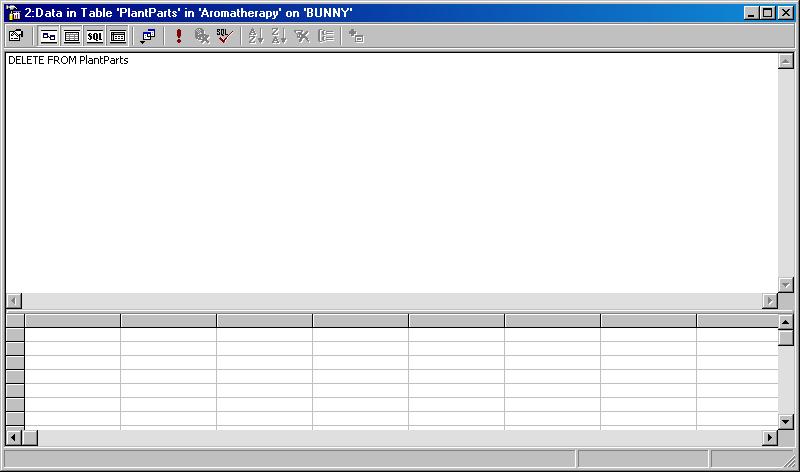Click the Sort Ascending A-Z icon
Screen dimensions: 800x472
[x=256, y=36]
